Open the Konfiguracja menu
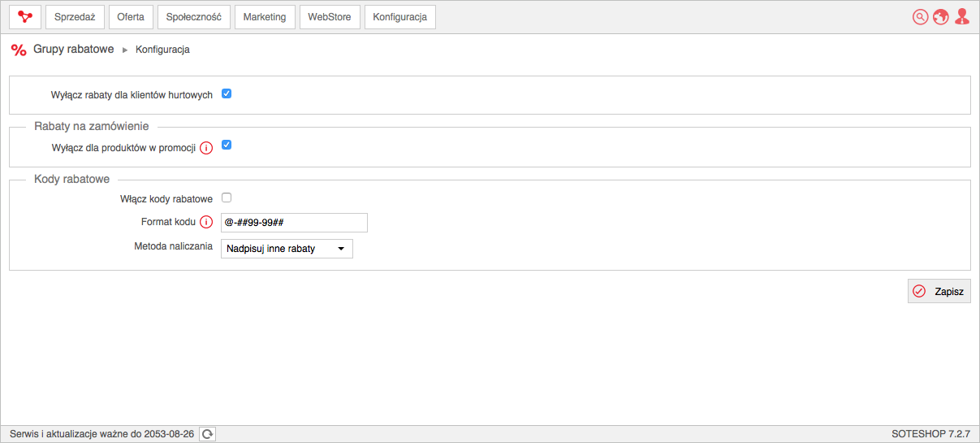 (x=400, y=17)
